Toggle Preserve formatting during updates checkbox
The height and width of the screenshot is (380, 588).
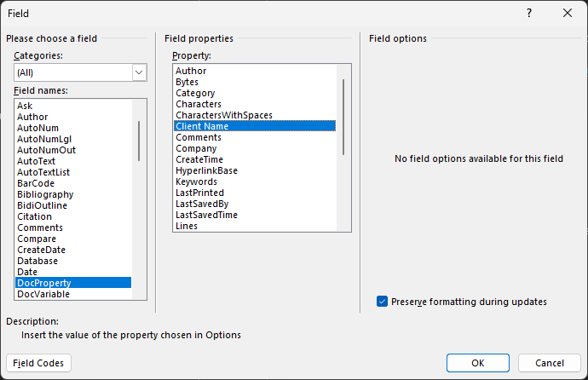click(x=382, y=302)
